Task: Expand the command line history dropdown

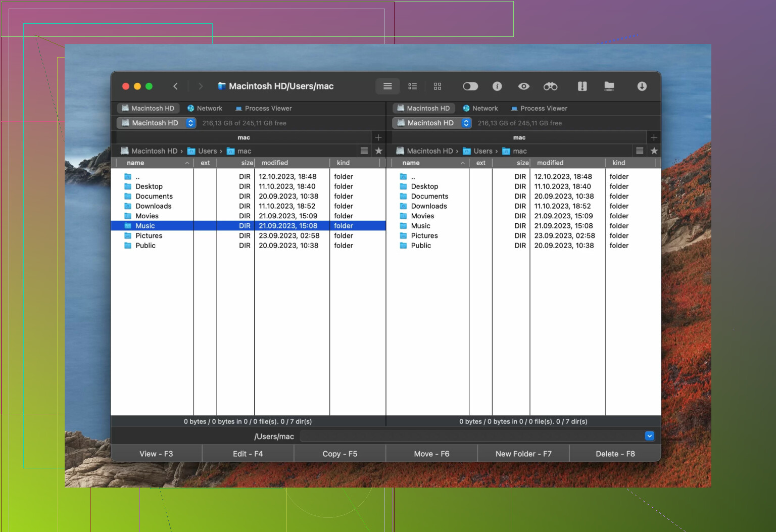Action: [x=649, y=436]
